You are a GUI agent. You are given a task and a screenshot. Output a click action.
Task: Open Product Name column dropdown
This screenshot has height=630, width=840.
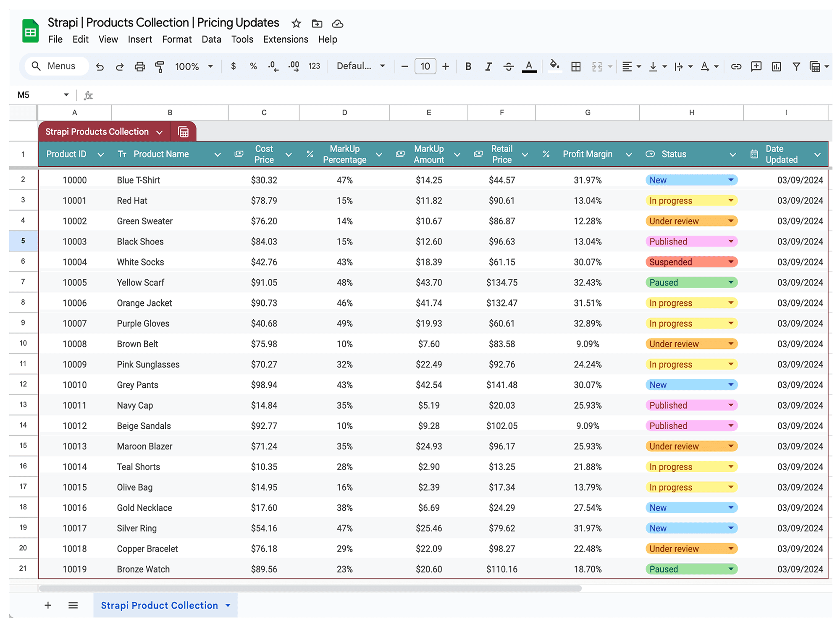pyautogui.click(x=218, y=155)
